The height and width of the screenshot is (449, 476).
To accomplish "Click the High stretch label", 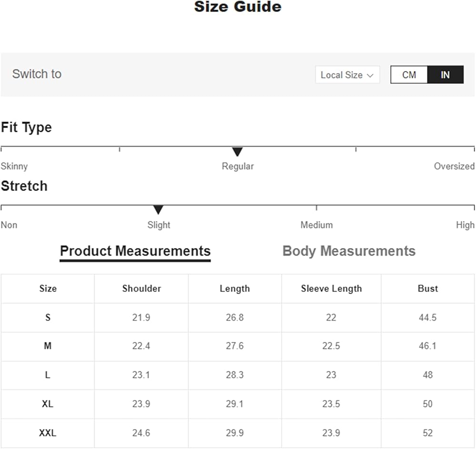I will pos(465,225).
